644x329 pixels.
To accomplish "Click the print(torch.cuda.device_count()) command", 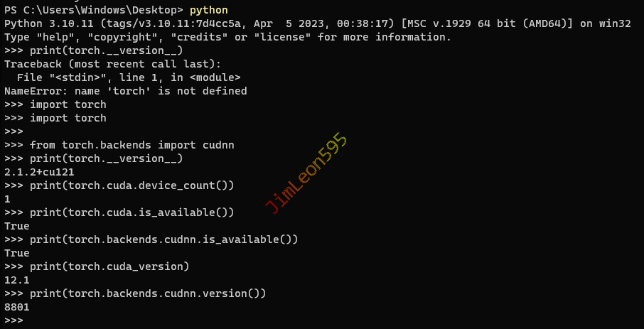I will (132, 185).
